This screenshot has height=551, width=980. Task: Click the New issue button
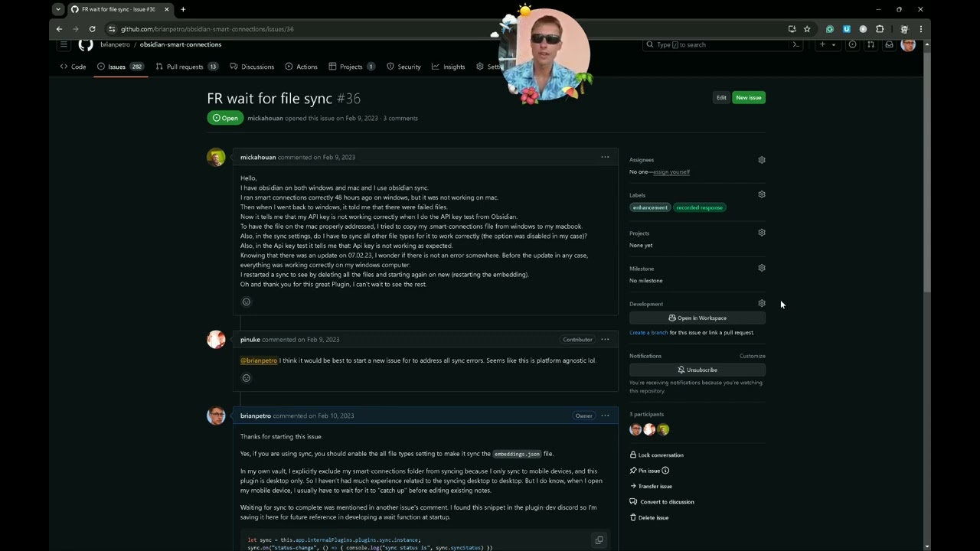(749, 97)
